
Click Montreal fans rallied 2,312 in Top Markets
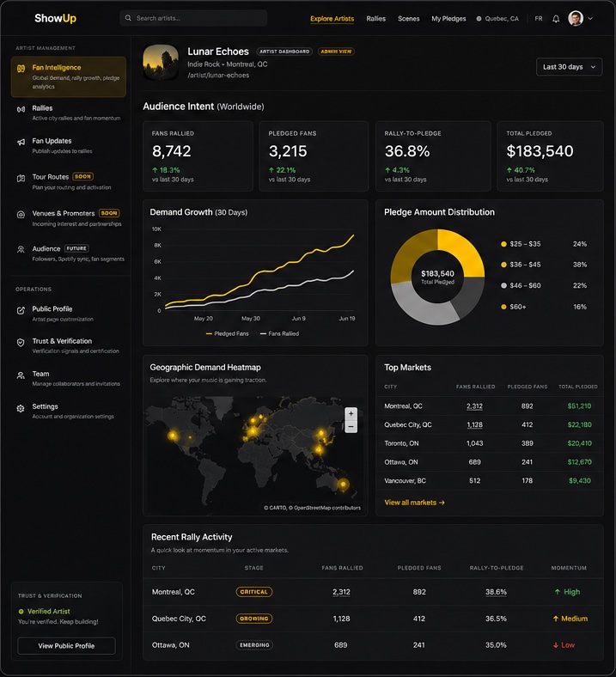[x=474, y=406]
